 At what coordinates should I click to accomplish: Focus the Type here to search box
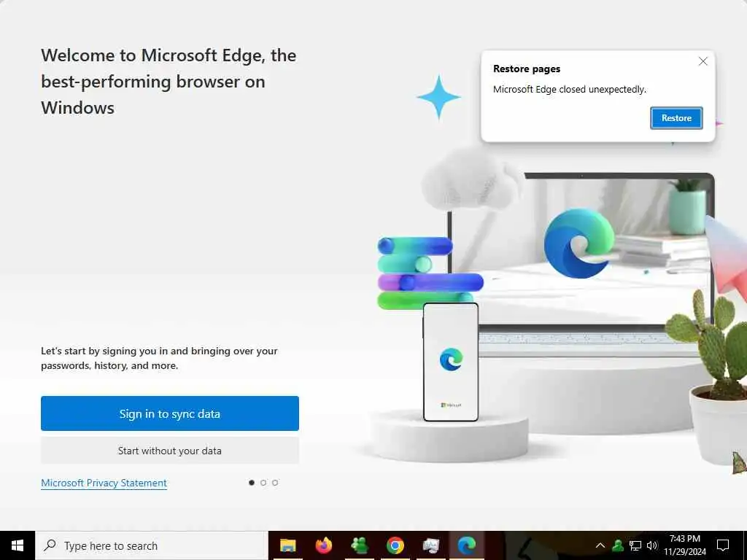pyautogui.click(x=152, y=545)
